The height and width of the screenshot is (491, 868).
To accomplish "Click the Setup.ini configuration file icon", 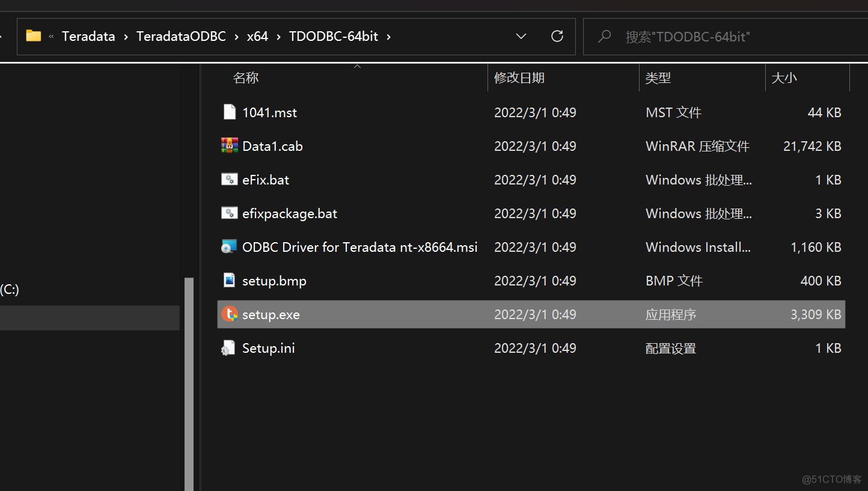I will pyautogui.click(x=228, y=348).
